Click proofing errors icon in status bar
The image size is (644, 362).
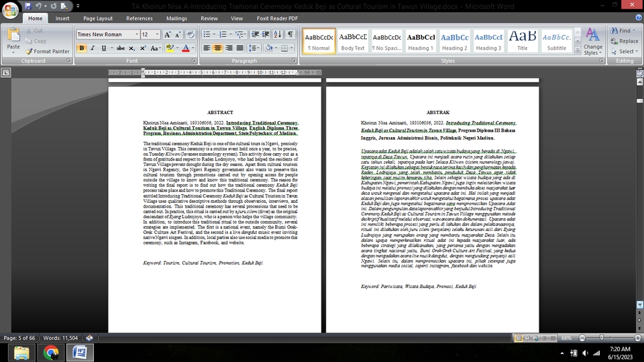[89, 338]
